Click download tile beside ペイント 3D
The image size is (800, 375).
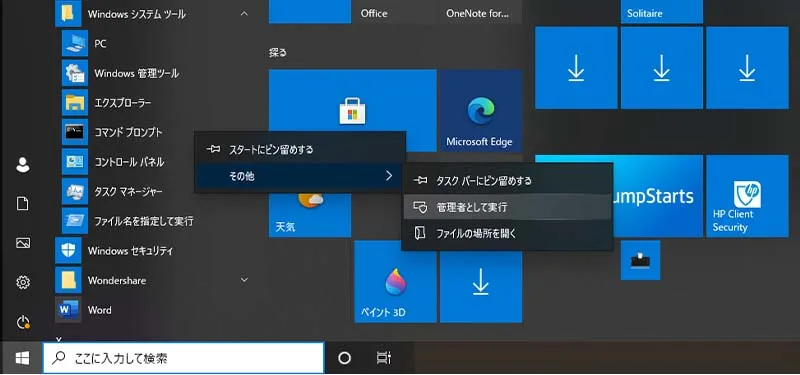pos(481,282)
